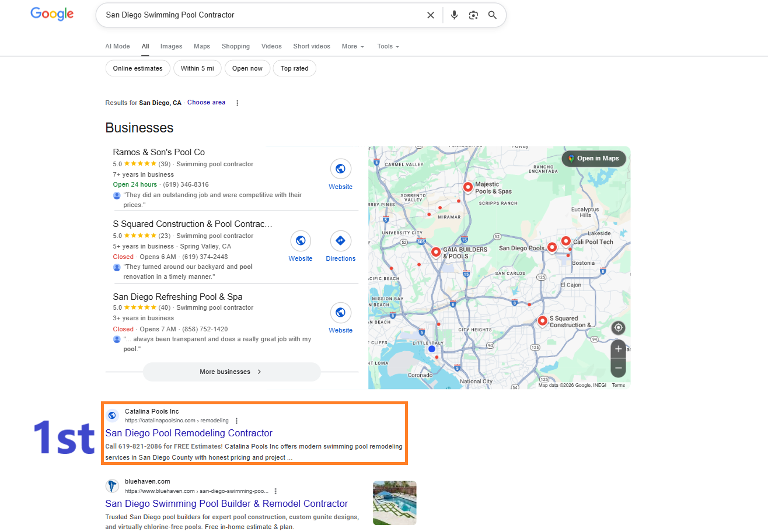Select the All results tab
This screenshot has width=768, height=532.
145,46
